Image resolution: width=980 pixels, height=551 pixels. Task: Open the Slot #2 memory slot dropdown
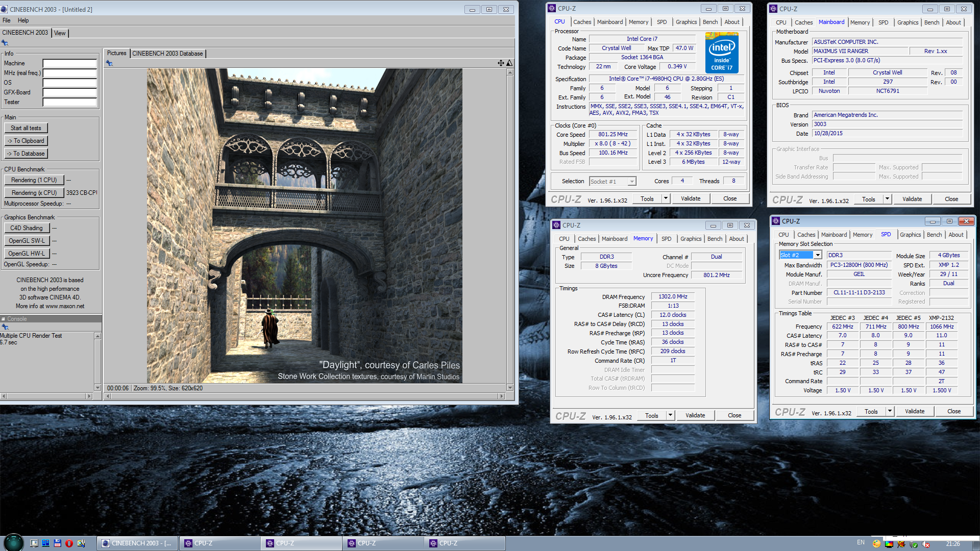pyautogui.click(x=818, y=255)
